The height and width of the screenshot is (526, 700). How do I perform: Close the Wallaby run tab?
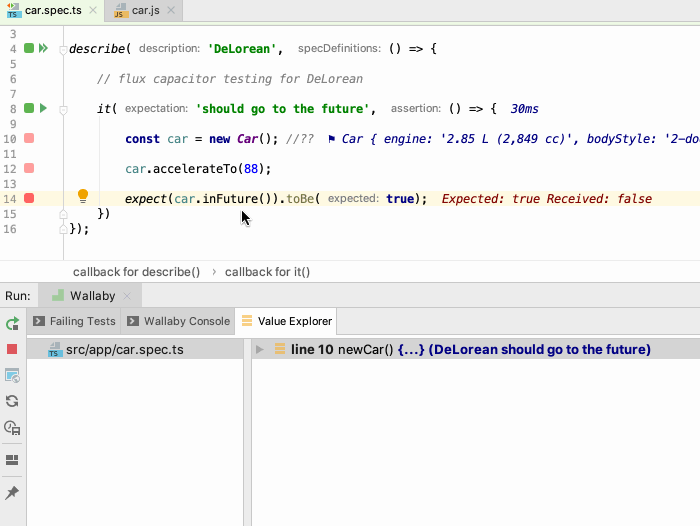[127, 296]
